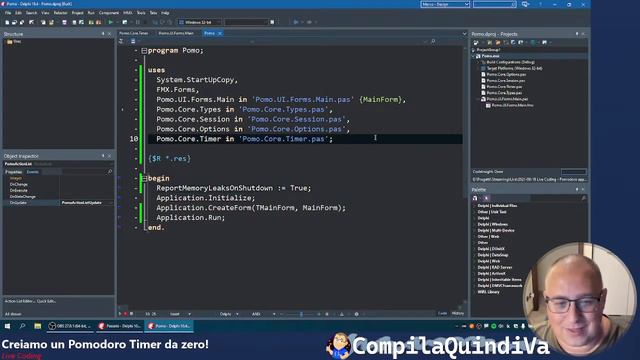Open the Edit menu
The image size is (640, 360).
point(18,13)
